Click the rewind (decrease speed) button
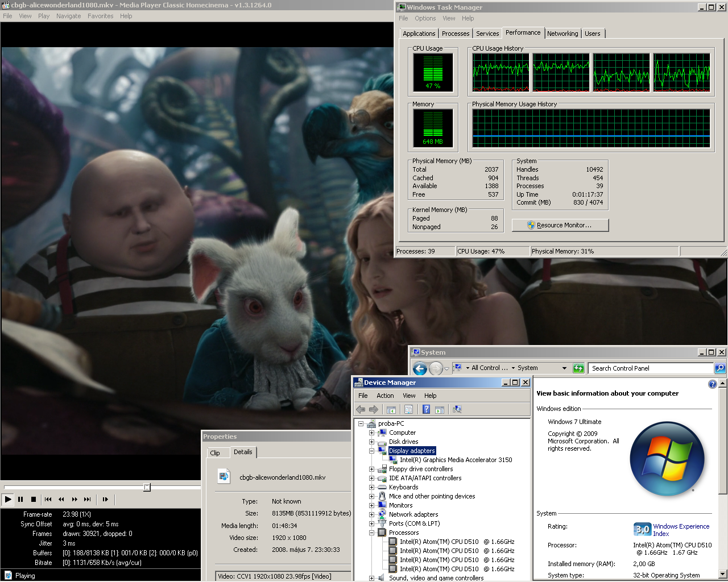728x582 pixels. click(61, 500)
